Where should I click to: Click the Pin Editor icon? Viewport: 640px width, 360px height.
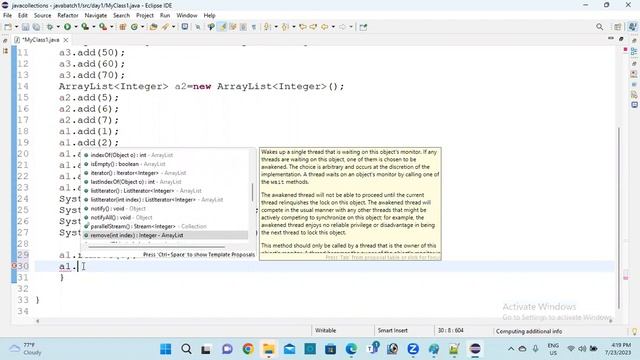[x=363, y=27]
